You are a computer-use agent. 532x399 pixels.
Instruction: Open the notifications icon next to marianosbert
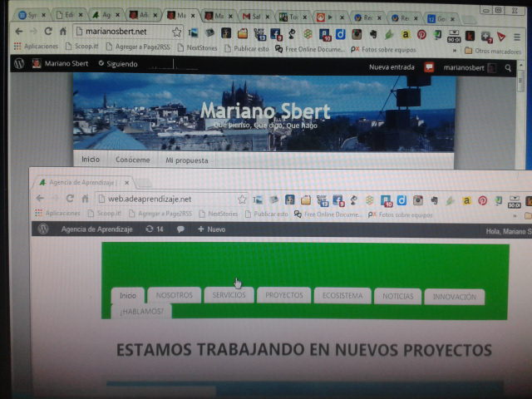click(x=429, y=66)
